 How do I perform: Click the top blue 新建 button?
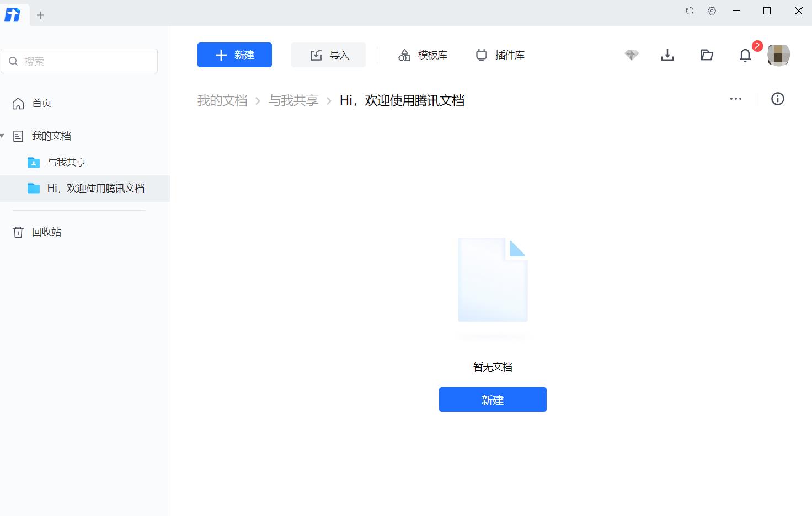(x=234, y=55)
